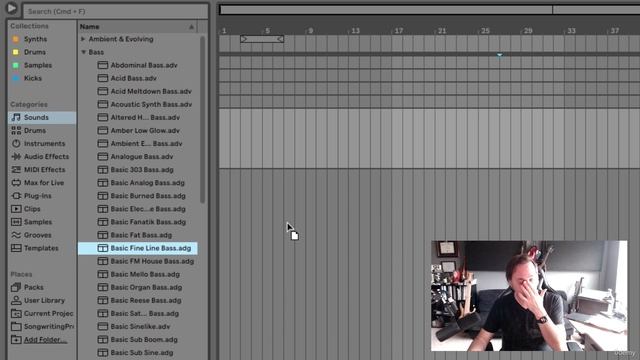Select Basic Mello Bass.adg preset
Screen dimensions: 640x360
point(145,274)
